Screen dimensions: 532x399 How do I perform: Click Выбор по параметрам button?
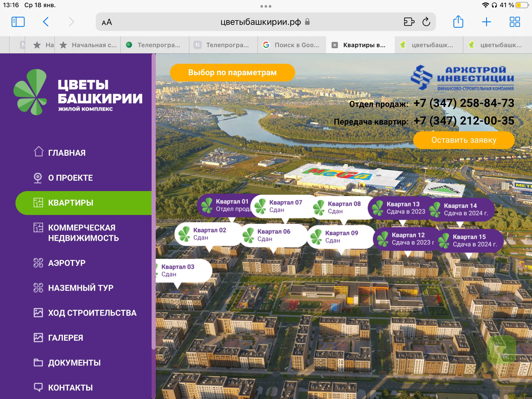(232, 73)
